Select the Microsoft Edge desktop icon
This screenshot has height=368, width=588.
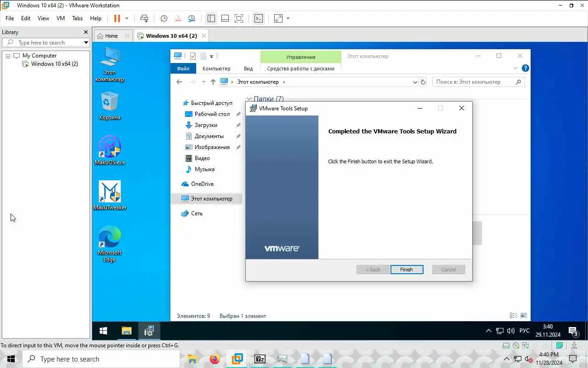click(109, 244)
